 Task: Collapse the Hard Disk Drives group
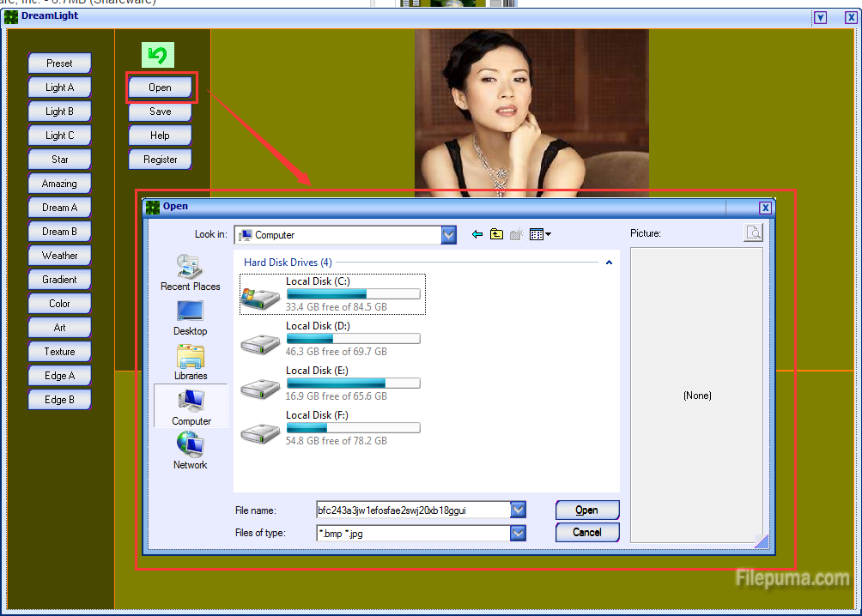point(610,263)
